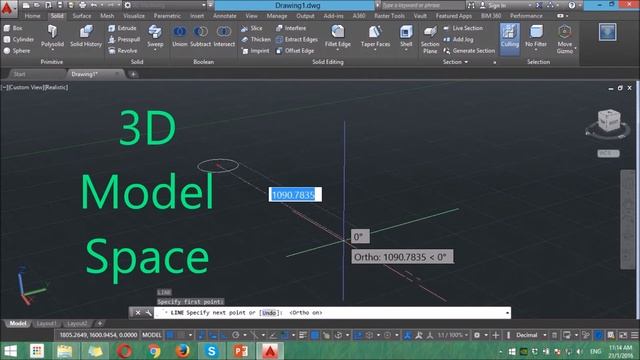Select the Sphere primitive tool
640x360 pixels.
(17, 51)
